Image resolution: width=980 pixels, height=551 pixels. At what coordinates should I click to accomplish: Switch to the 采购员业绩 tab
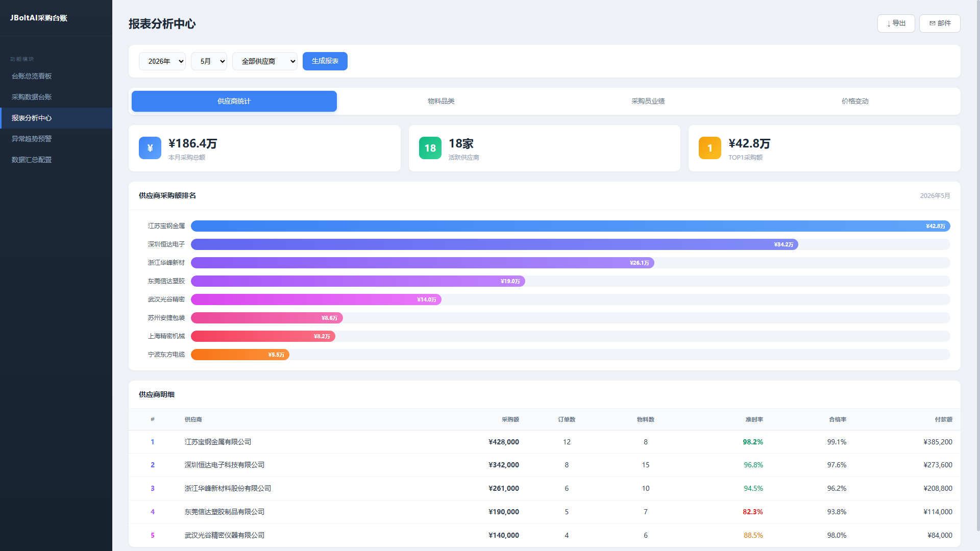[648, 101]
